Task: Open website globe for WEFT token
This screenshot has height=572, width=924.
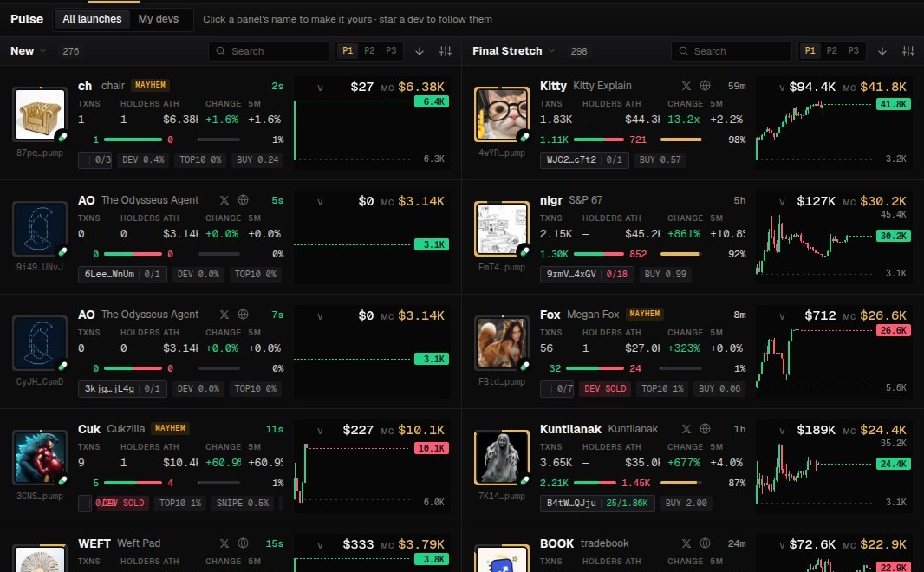Action: coord(243,543)
